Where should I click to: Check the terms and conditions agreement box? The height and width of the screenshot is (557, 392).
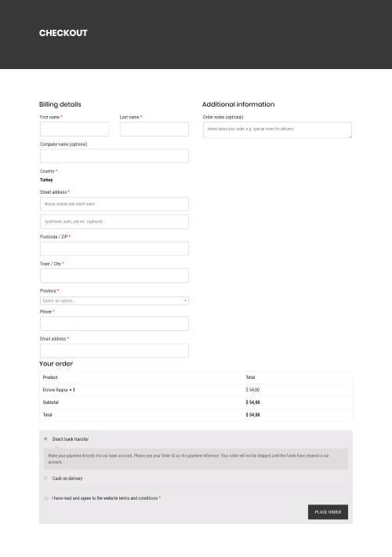click(46, 498)
